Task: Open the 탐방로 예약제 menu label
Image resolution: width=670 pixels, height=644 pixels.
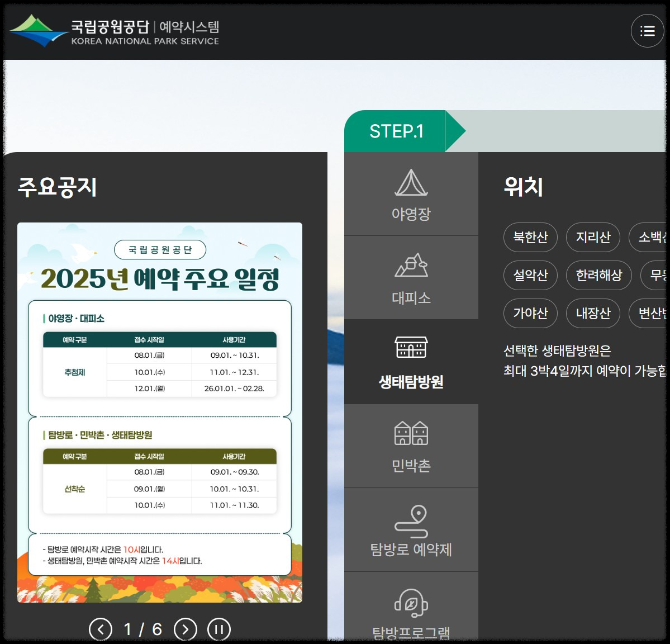Action: pyautogui.click(x=411, y=550)
